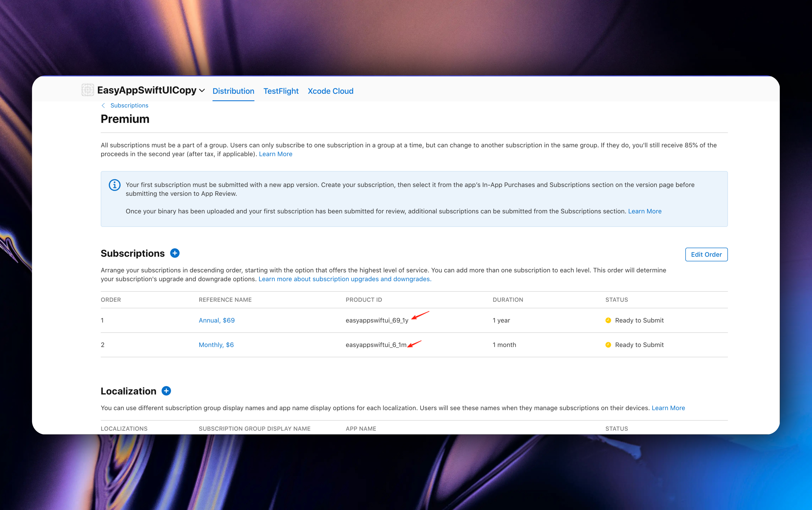The image size is (812, 510).
Task: Add a localization with plus icon
Action: pyautogui.click(x=166, y=391)
